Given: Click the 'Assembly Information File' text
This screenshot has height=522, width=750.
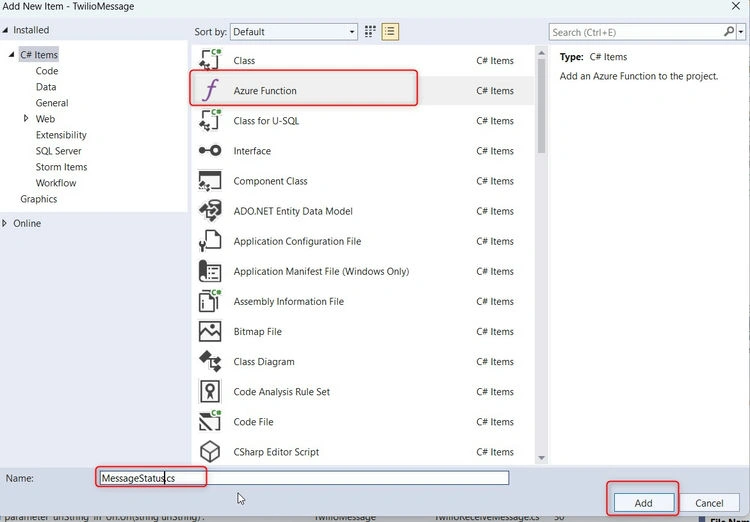Looking at the screenshot, I should 288,301.
